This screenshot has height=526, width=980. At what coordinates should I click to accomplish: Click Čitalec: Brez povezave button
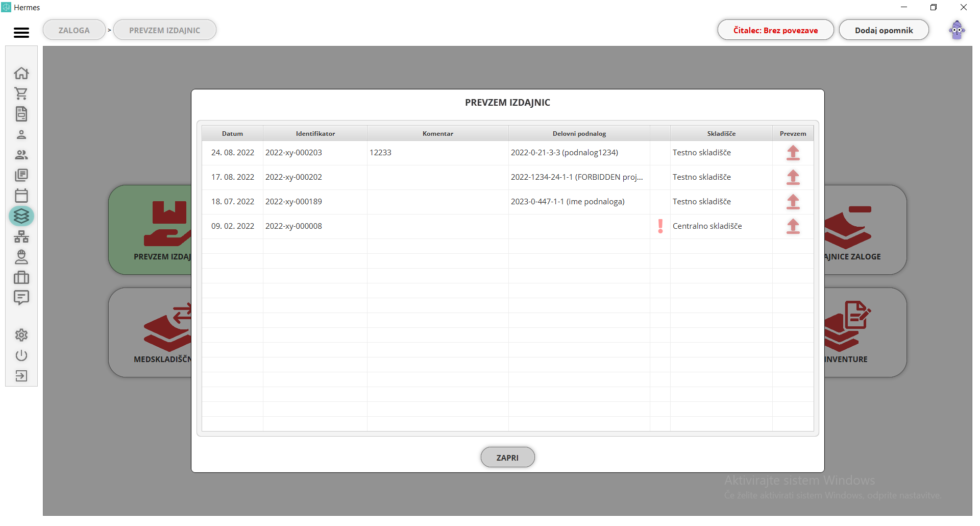[x=775, y=30]
